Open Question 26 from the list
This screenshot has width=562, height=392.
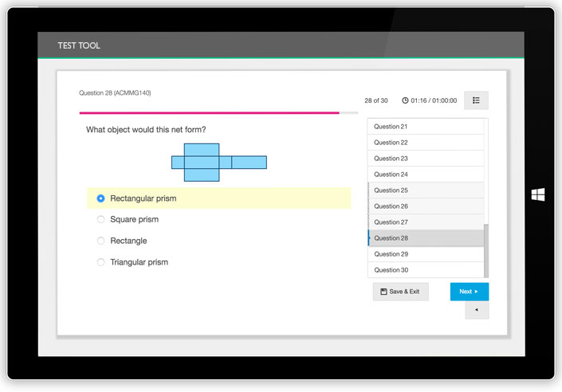426,206
